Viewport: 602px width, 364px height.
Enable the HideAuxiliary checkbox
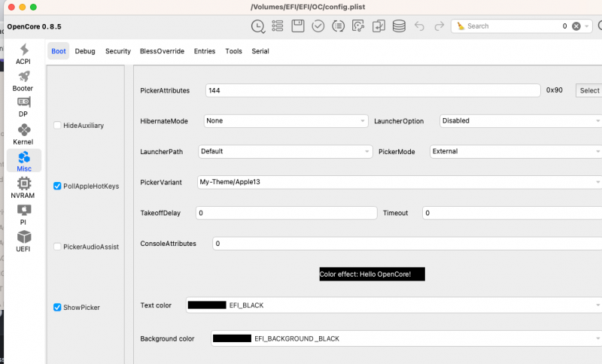coord(57,126)
